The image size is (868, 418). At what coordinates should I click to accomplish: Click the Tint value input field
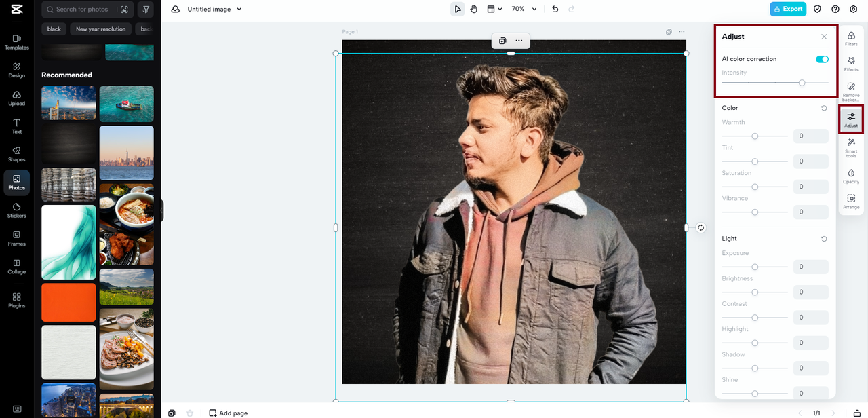811,161
